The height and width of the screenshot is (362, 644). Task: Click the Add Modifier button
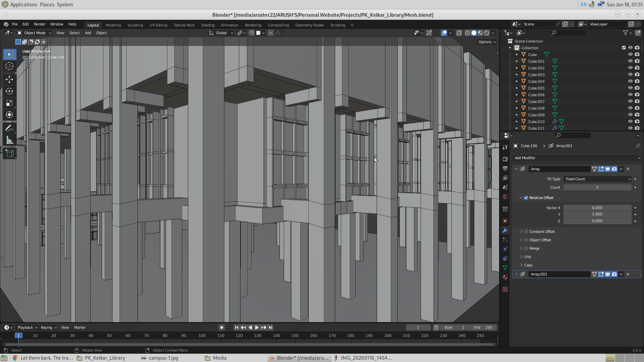pos(577,158)
